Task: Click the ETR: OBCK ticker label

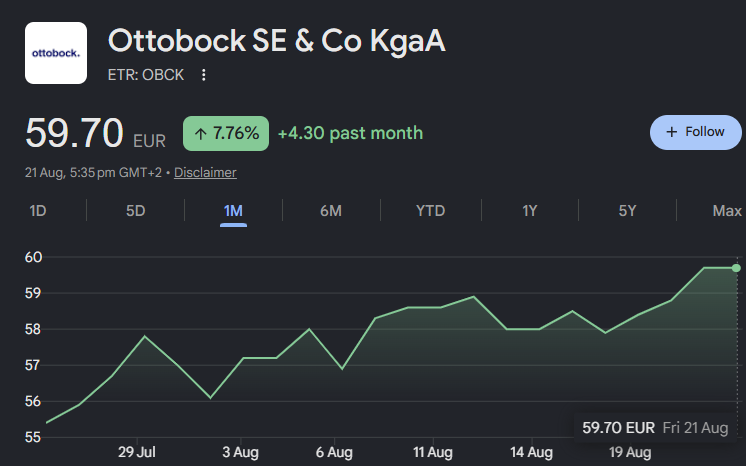Action: point(146,75)
